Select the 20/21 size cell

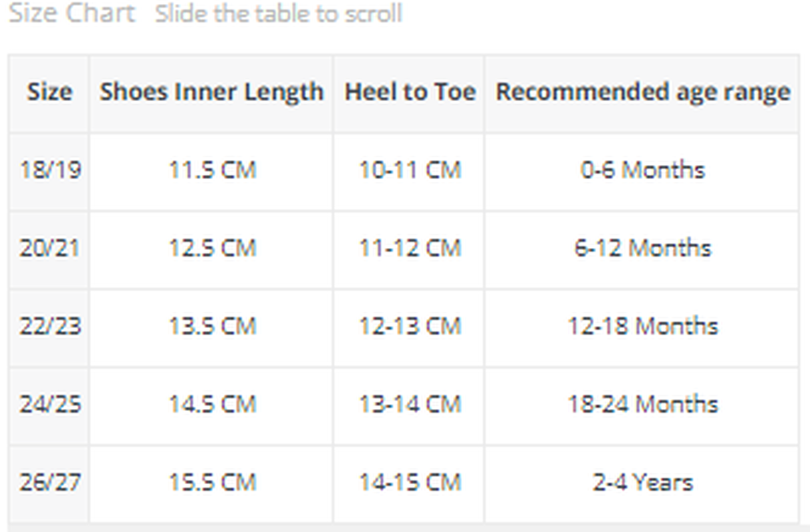50,248
